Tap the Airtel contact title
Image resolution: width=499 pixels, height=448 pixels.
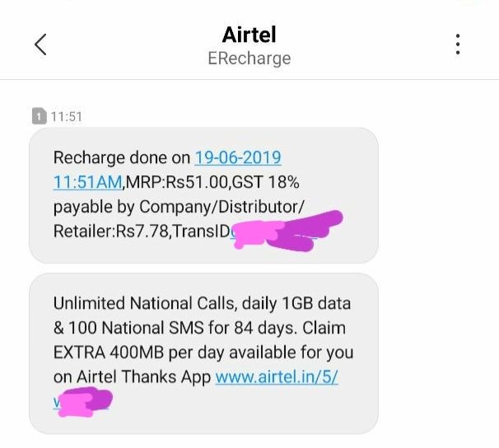(x=249, y=35)
